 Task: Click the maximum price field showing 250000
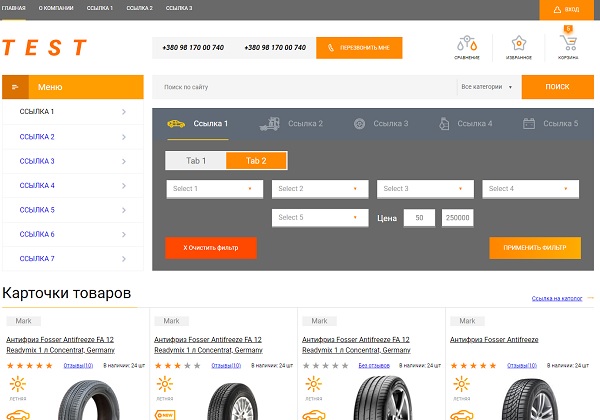coord(458,218)
